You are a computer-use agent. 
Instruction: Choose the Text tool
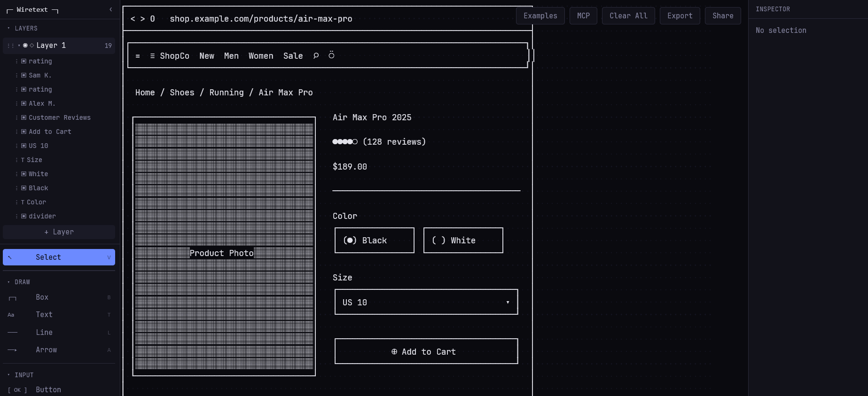coord(44,315)
